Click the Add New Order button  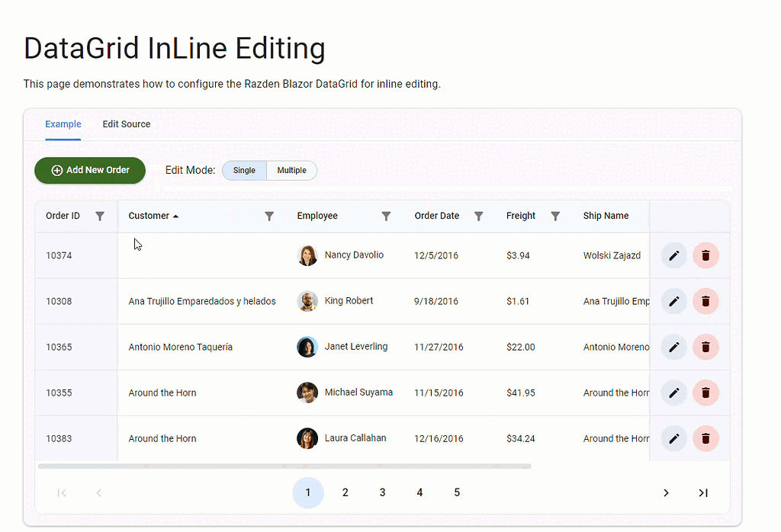tap(89, 170)
